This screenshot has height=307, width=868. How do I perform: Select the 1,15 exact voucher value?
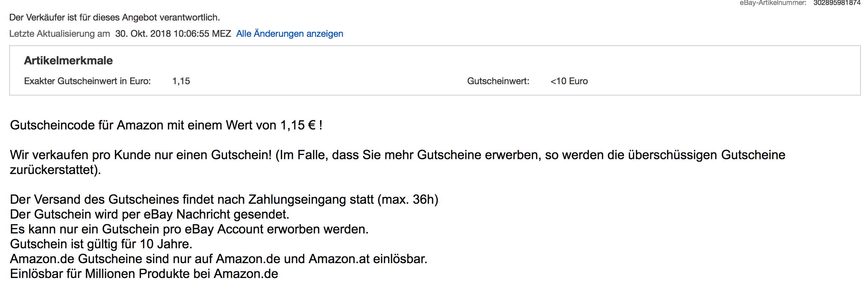[x=181, y=81]
